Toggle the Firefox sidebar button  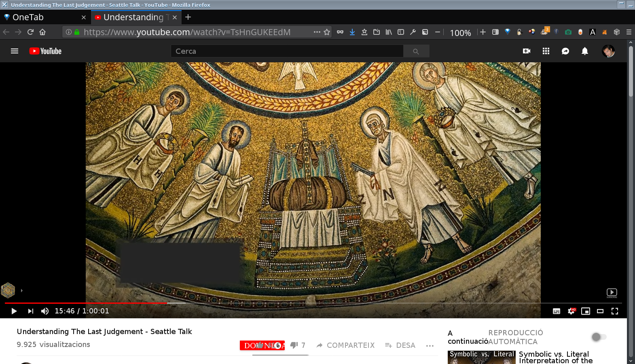(401, 32)
